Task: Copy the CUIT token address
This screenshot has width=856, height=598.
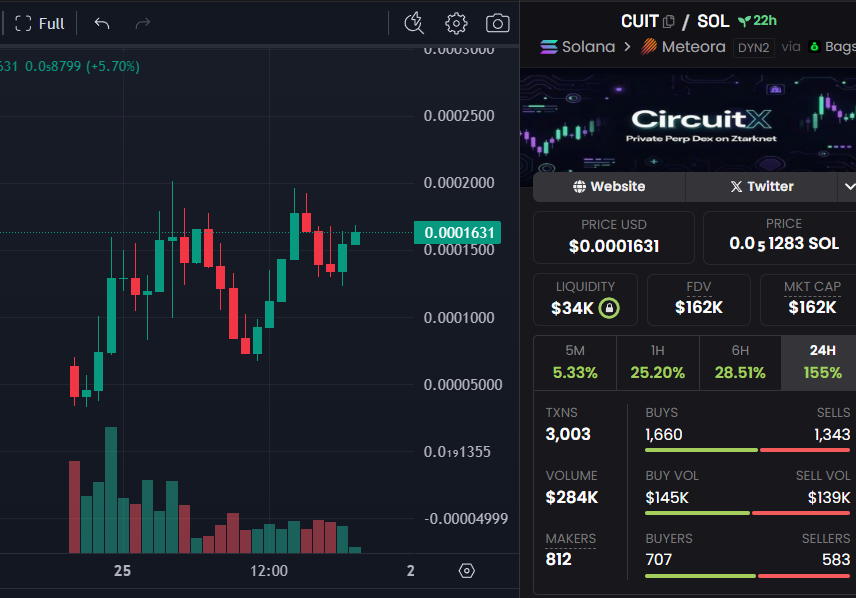Action: coord(669,22)
